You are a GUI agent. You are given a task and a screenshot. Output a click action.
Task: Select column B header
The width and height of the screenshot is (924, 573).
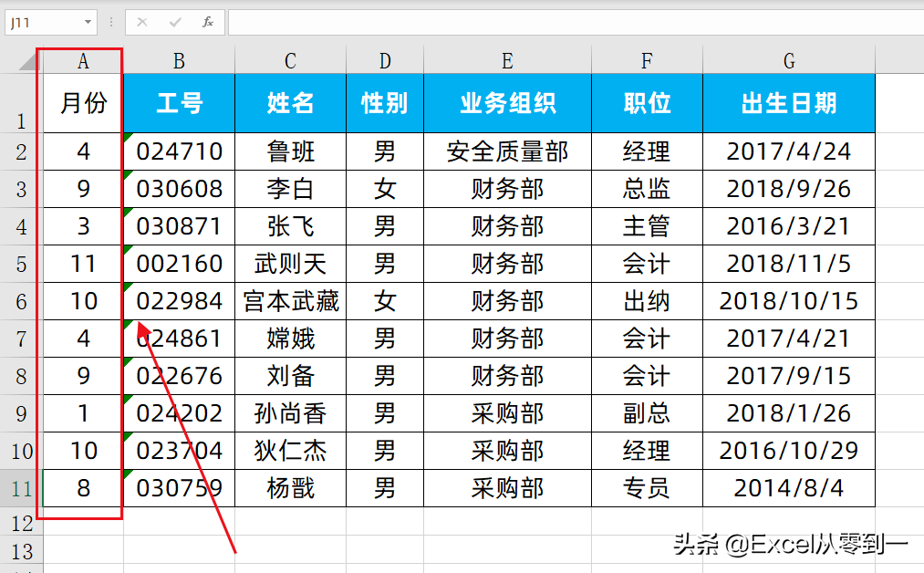(x=179, y=60)
